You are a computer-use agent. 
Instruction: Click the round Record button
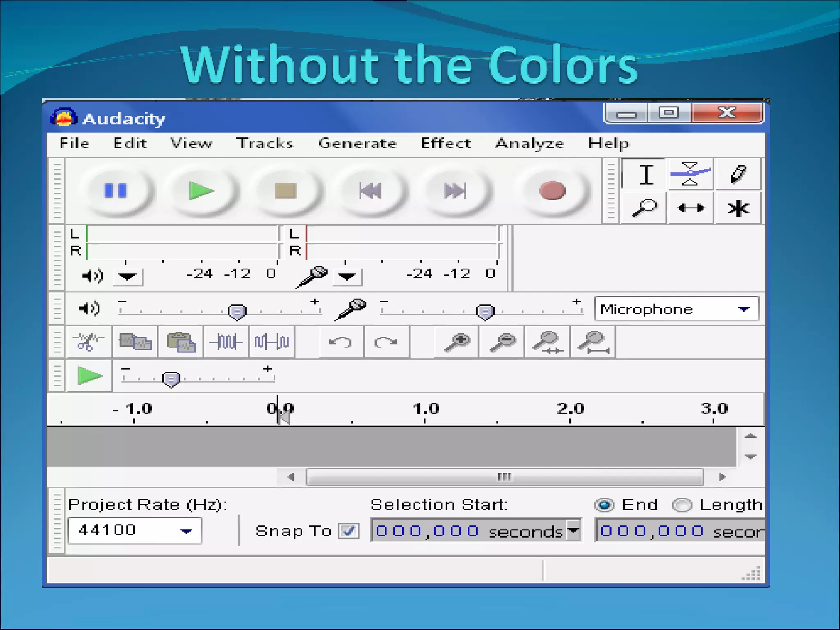552,191
